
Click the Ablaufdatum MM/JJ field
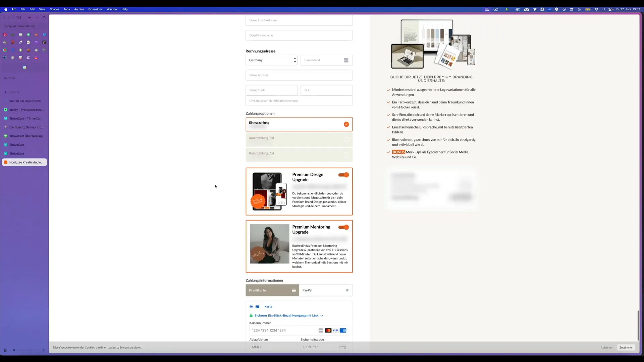[273, 347]
